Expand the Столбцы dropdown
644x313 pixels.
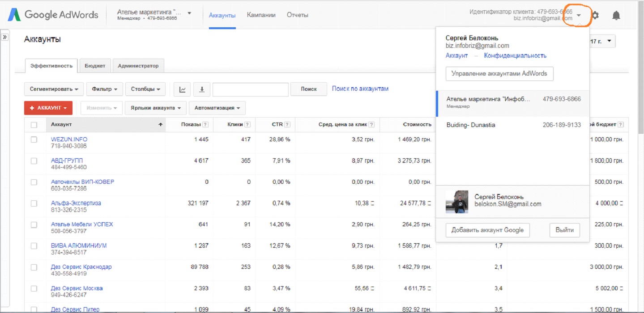coord(145,89)
